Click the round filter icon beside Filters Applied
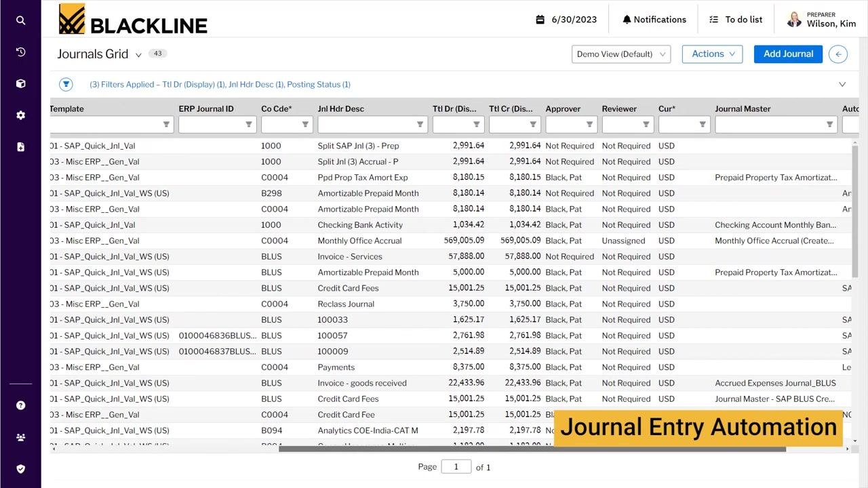 point(66,84)
